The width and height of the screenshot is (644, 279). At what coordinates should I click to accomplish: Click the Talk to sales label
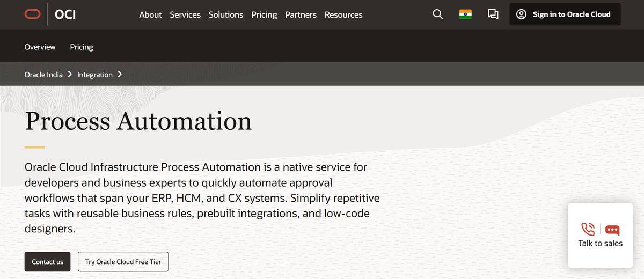(601, 243)
